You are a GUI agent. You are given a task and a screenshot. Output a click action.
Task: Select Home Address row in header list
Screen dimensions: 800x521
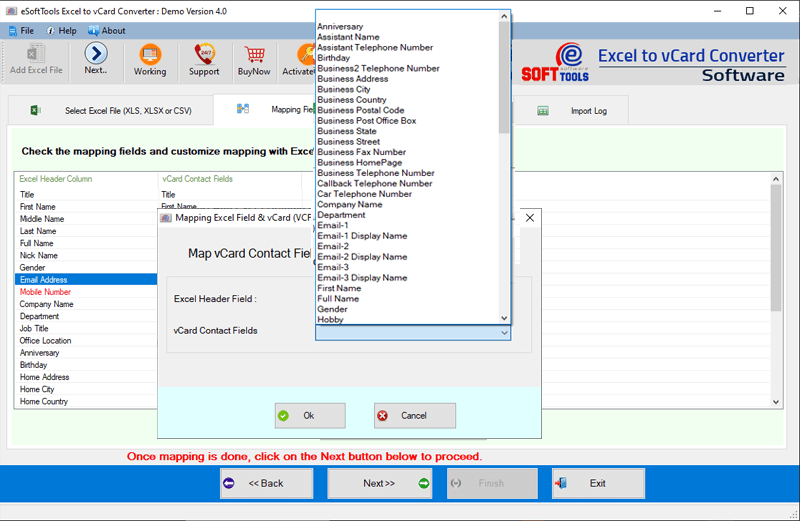[x=86, y=377]
